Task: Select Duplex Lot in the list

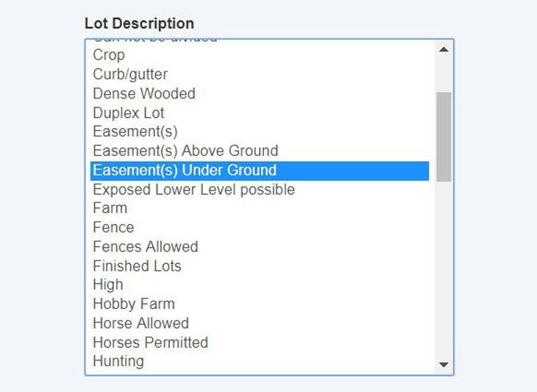Action: [129, 113]
